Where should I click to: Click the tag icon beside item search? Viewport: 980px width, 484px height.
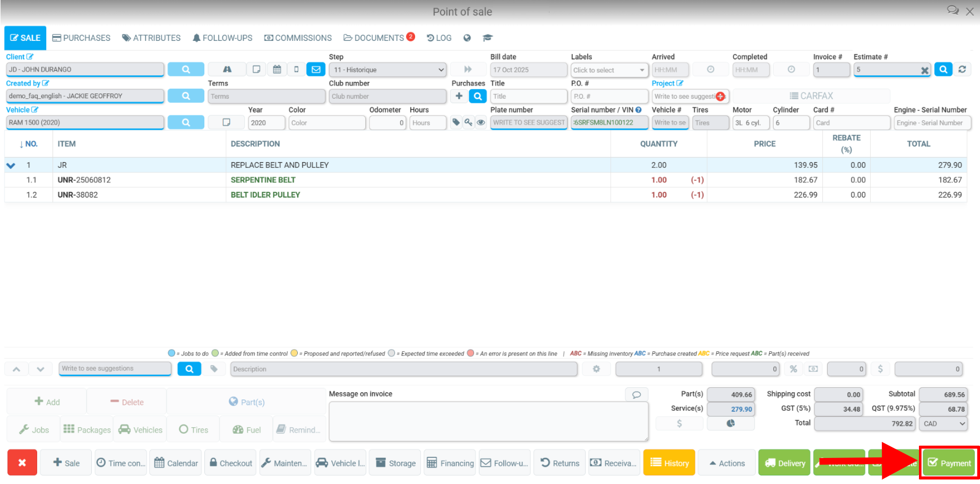(x=214, y=369)
